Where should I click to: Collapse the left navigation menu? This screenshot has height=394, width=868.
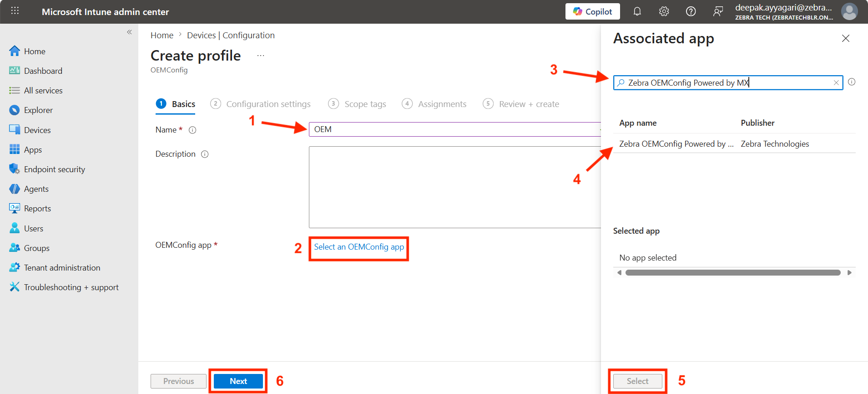[x=129, y=32]
